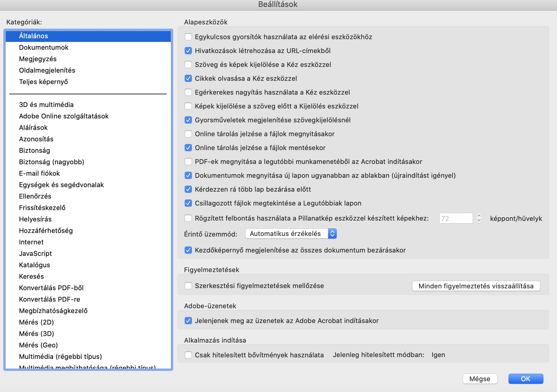Confirm settings with the OK button

(x=525, y=379)
